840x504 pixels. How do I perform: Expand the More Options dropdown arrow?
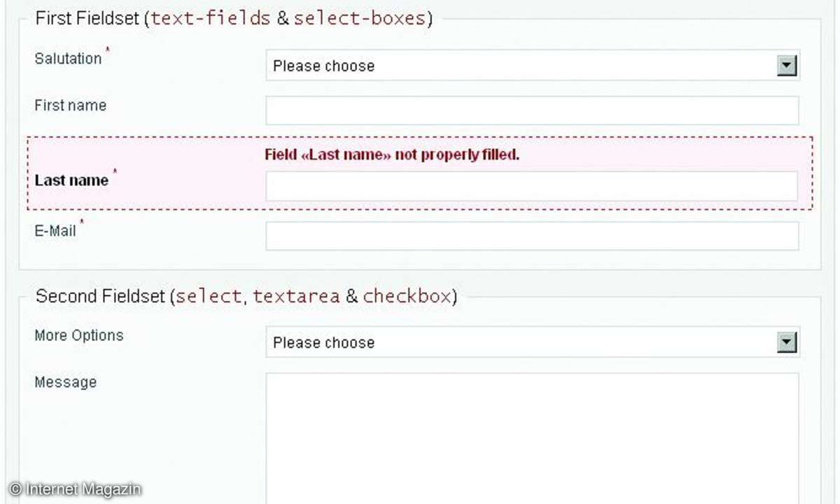(787, 342)
